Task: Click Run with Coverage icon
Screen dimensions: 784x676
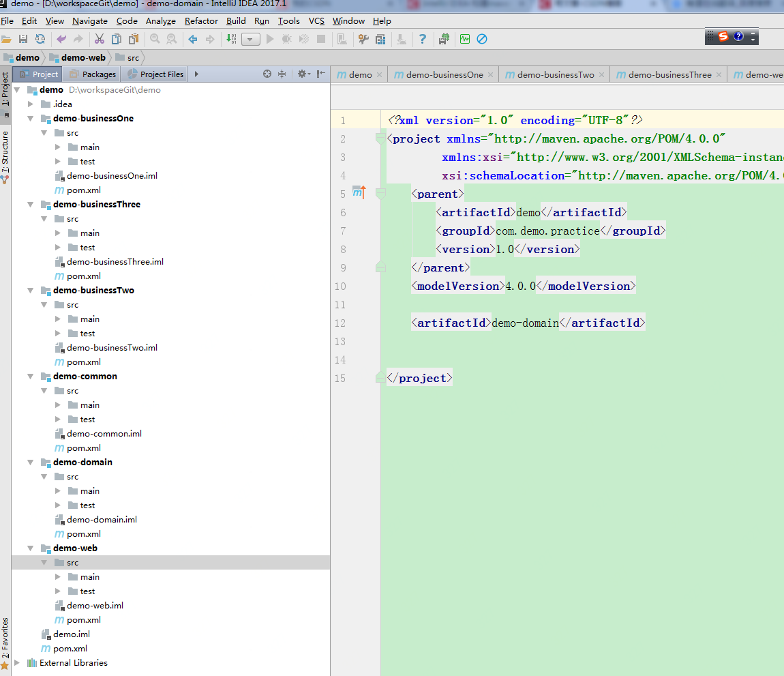Action: click(304, 39)
